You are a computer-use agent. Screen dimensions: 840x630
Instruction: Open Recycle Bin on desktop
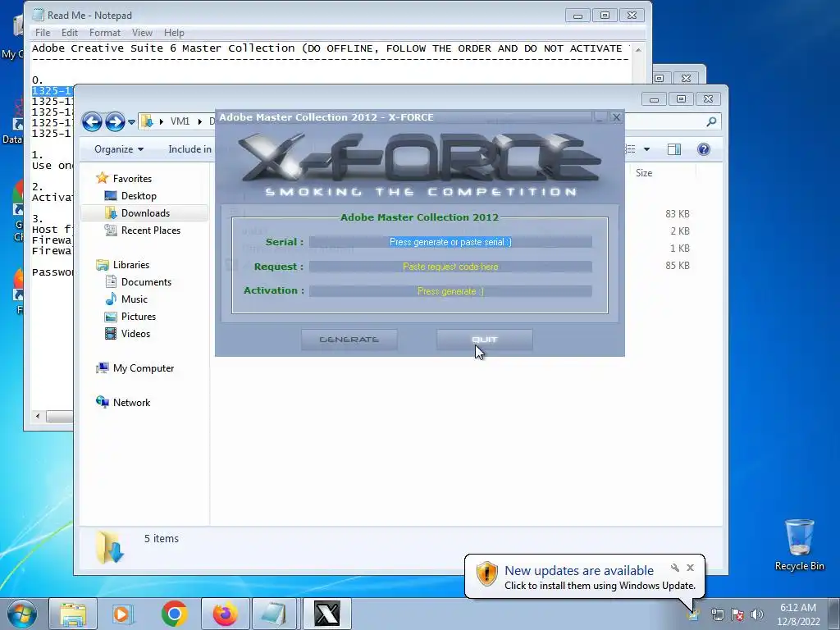click(x=799, y=545)
